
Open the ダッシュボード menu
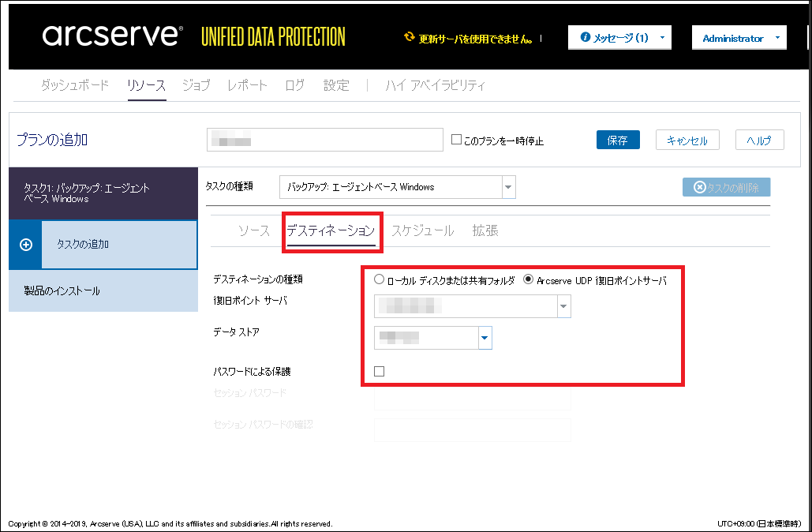point(75,85)
